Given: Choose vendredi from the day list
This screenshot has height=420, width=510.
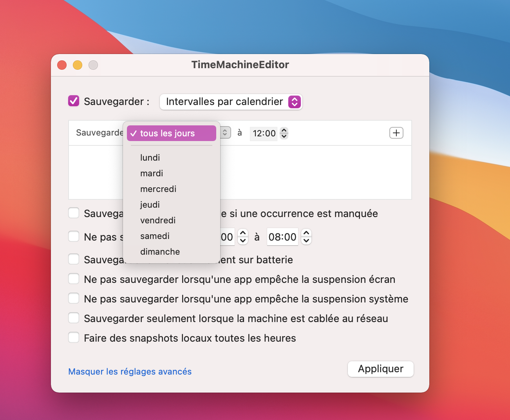Looking at the screenshot, I should coord(158,220).
